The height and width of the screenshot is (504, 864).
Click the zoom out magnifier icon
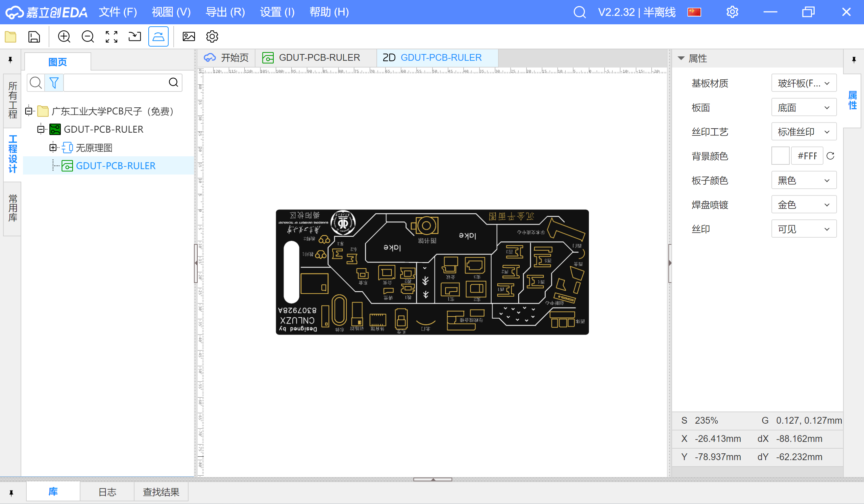(88, 37)
